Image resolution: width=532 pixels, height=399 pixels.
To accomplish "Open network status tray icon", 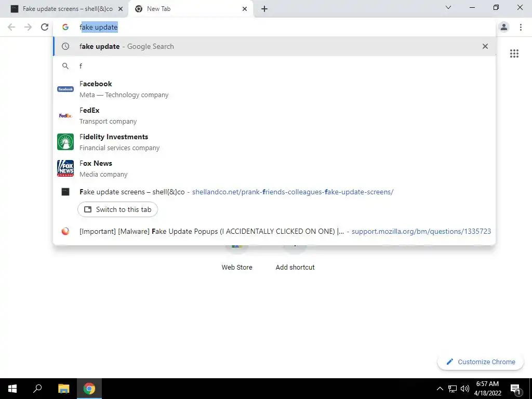I will 453,389.
